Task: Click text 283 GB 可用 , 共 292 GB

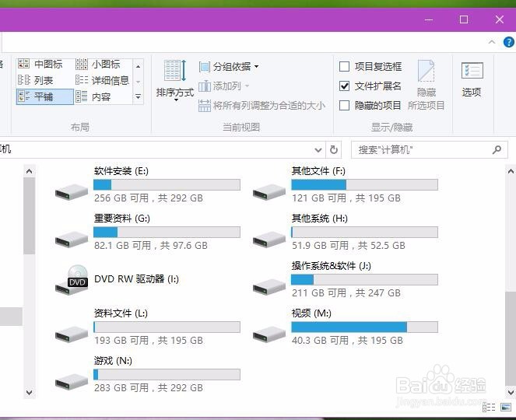Action: pos(149,388)
